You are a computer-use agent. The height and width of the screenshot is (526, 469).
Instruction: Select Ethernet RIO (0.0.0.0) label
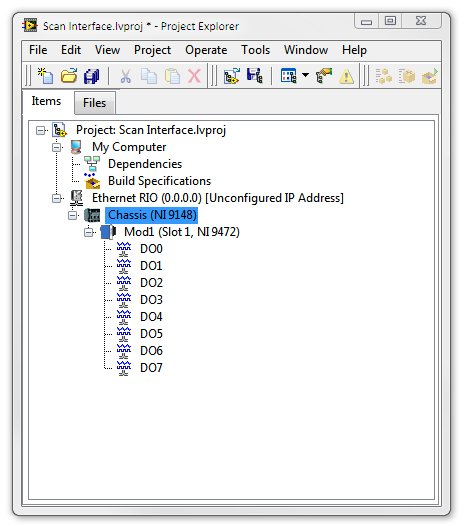[218, 198]
